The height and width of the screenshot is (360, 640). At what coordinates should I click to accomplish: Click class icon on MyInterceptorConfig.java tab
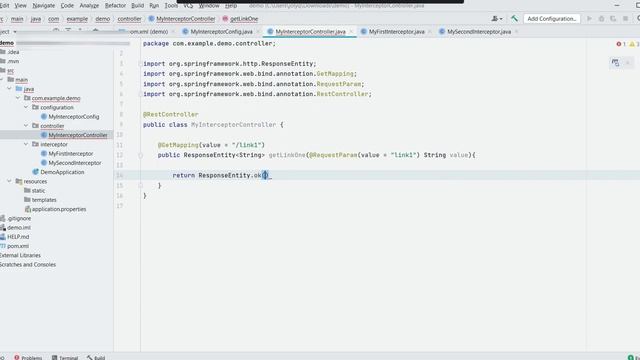(185, 31)
